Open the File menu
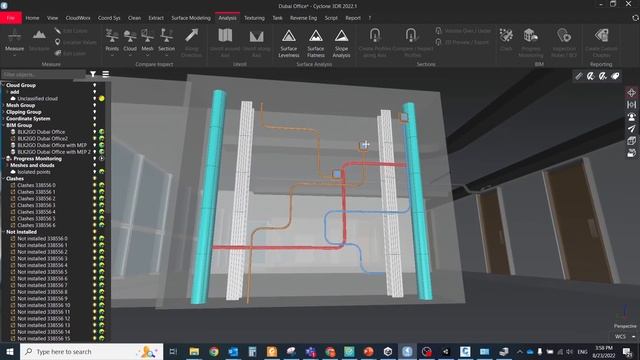640x360 pixels. pyautogui.click(x=11, y=18)
